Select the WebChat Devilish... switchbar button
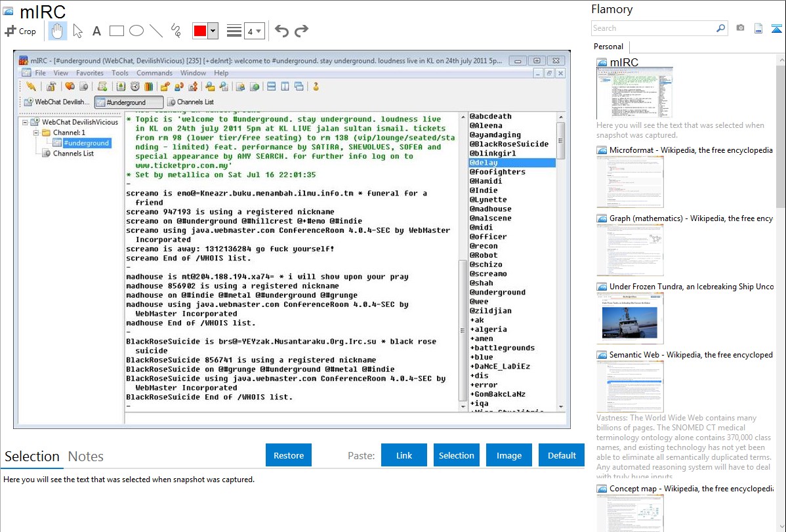Screen dimensions: 786x532 pyautogui.click(x=57, y=102)
